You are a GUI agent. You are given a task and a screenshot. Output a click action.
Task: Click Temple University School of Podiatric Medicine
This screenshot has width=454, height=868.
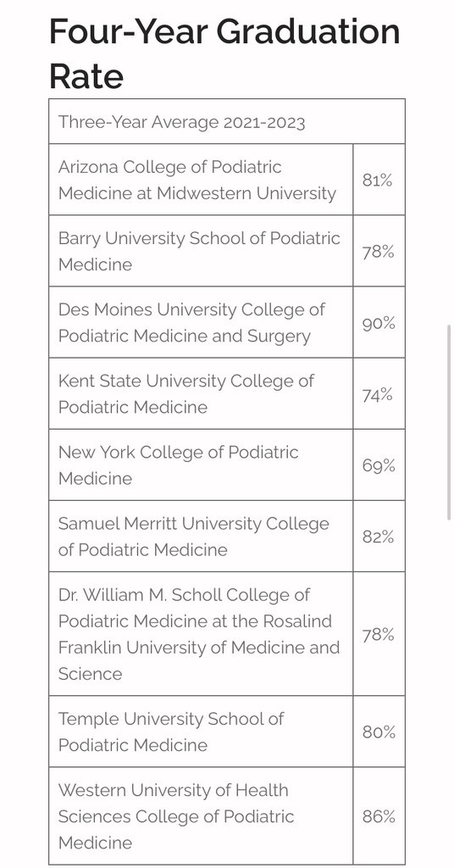pos(201,732)
